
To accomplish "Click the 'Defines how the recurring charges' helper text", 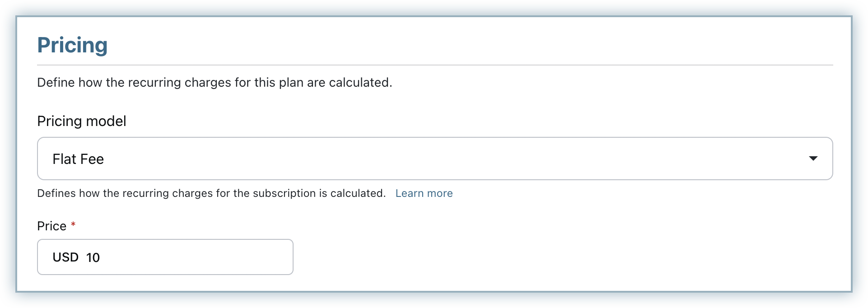I will coord(211,193).
